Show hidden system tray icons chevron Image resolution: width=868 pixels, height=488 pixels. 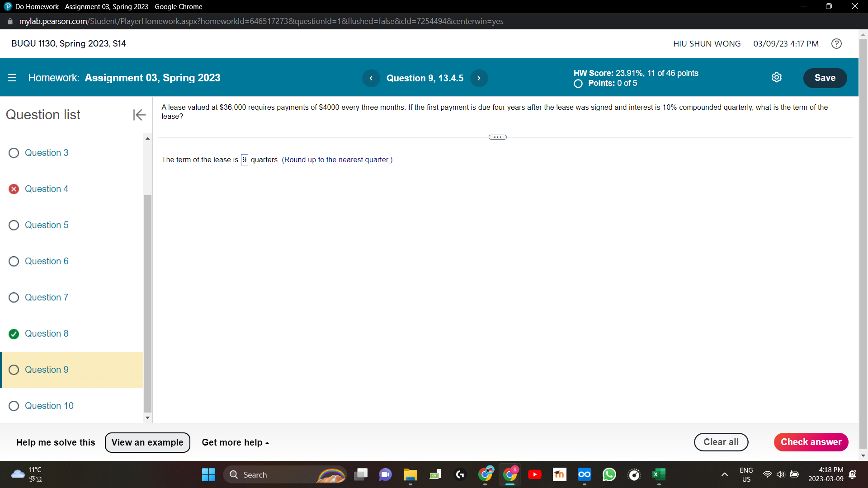(x=724, y=474)
